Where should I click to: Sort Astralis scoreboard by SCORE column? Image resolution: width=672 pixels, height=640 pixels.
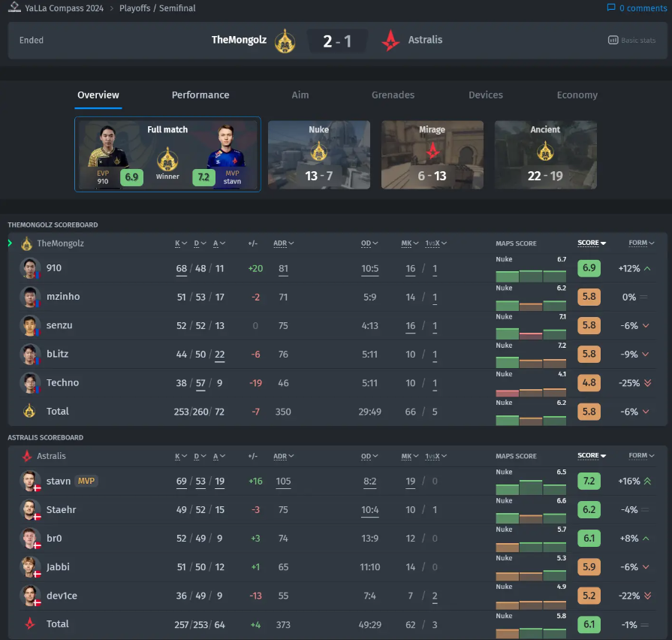coord(592,456)
